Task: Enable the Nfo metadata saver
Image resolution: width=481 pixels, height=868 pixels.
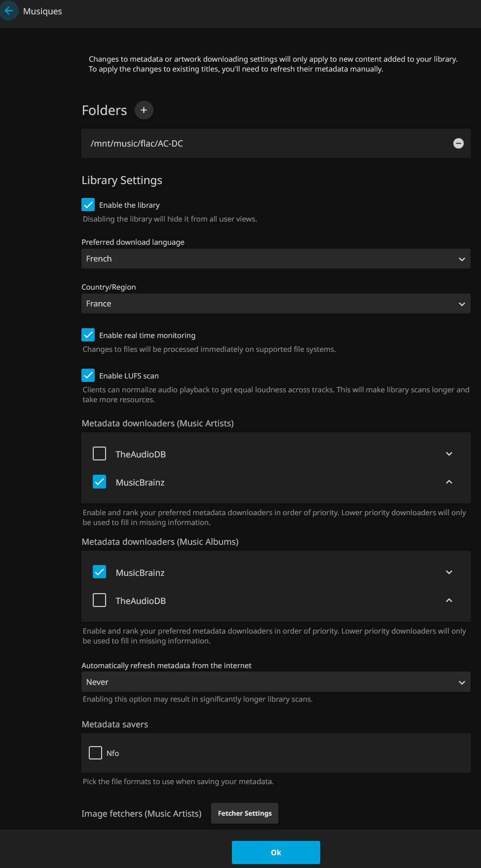Action: click(x=96, y=753)
